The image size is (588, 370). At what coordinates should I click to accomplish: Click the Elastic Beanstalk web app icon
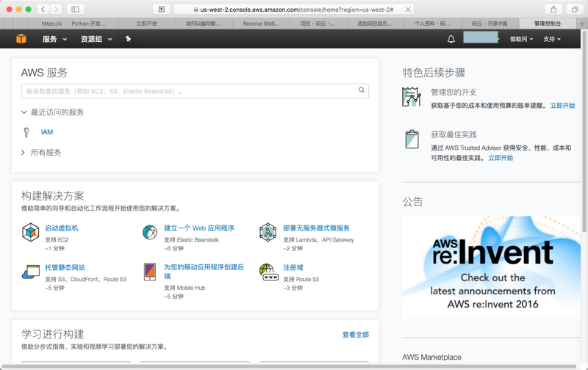click(x=150, y=232)
